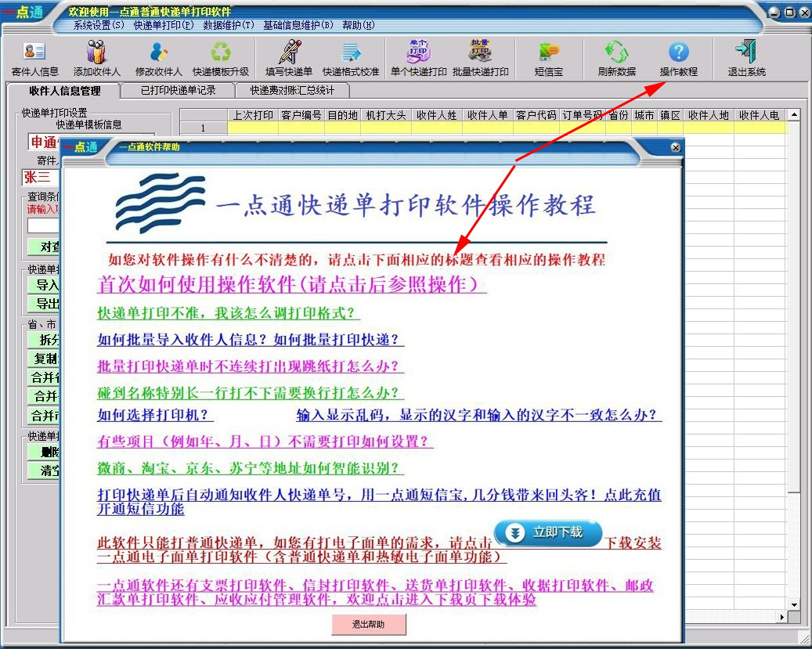812x649 pixels.
Task: Click the 立即下载 download button
Action: point(547,534)
